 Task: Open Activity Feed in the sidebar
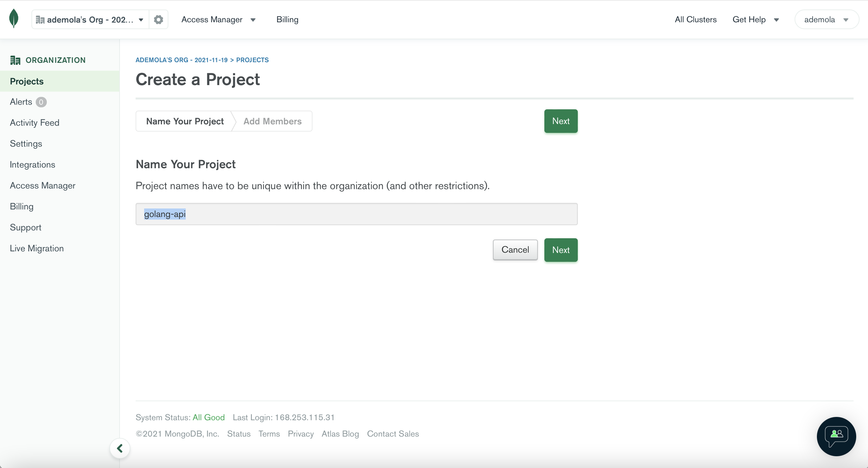[x=34, y=122]
